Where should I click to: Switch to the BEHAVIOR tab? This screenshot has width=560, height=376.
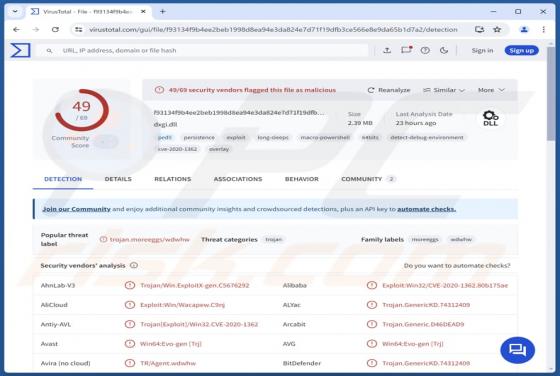tap(301, 179)
